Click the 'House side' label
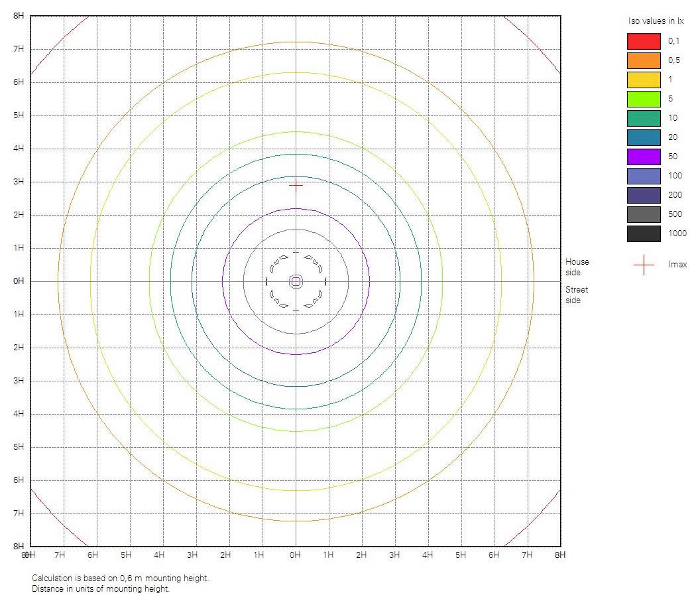Viewport: 700px width, 605px height. [x=577, y=267]
